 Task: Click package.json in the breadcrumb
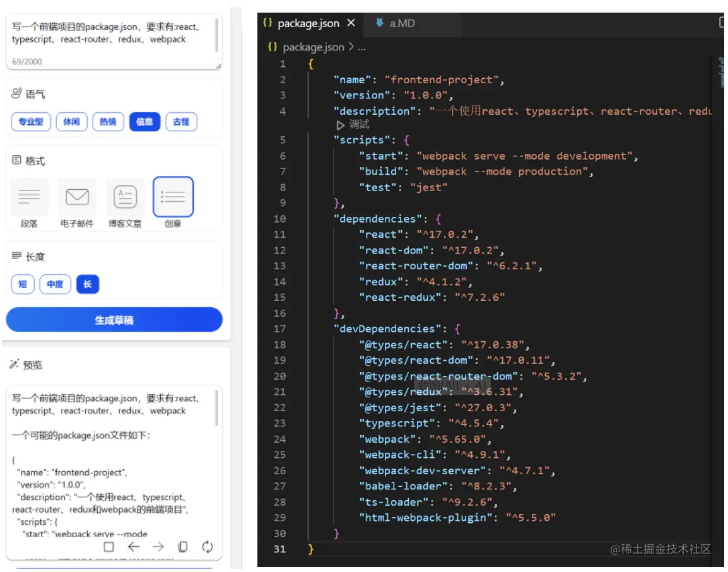point(314,47)
